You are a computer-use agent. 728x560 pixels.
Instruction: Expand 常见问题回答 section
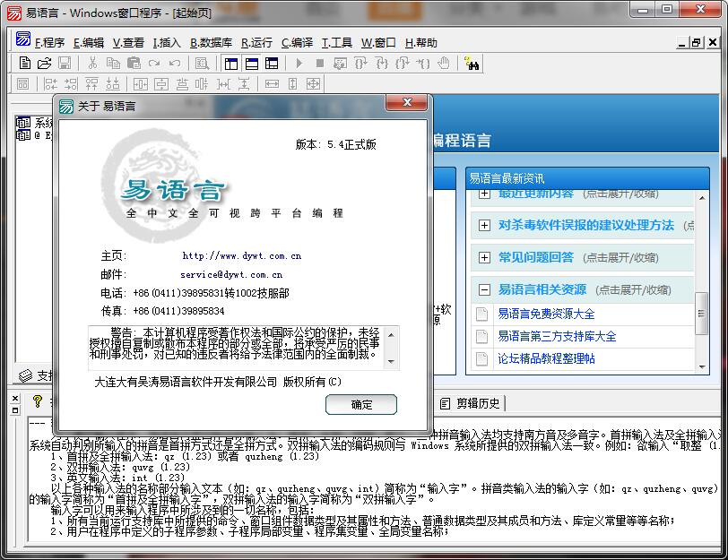click(484, 257)
